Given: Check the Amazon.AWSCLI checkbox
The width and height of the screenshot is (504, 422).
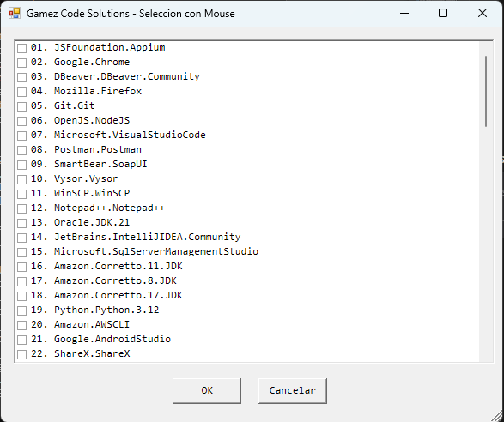Looking at the screenshot, I should [x=21, y=325].
